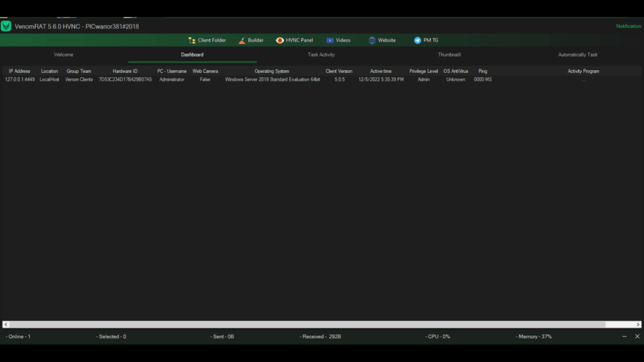
Task: Sort by Group Team column header
Action: pos(79,71)
